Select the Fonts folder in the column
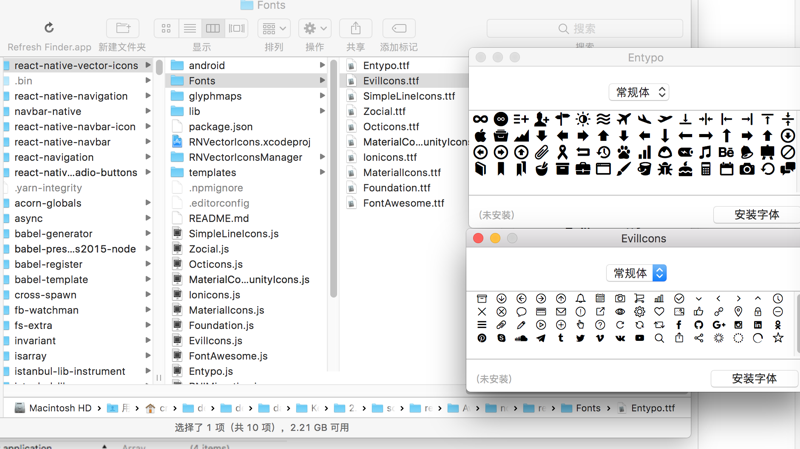The height and width of the screenshot is (449, 800). (x=202, y=81)
